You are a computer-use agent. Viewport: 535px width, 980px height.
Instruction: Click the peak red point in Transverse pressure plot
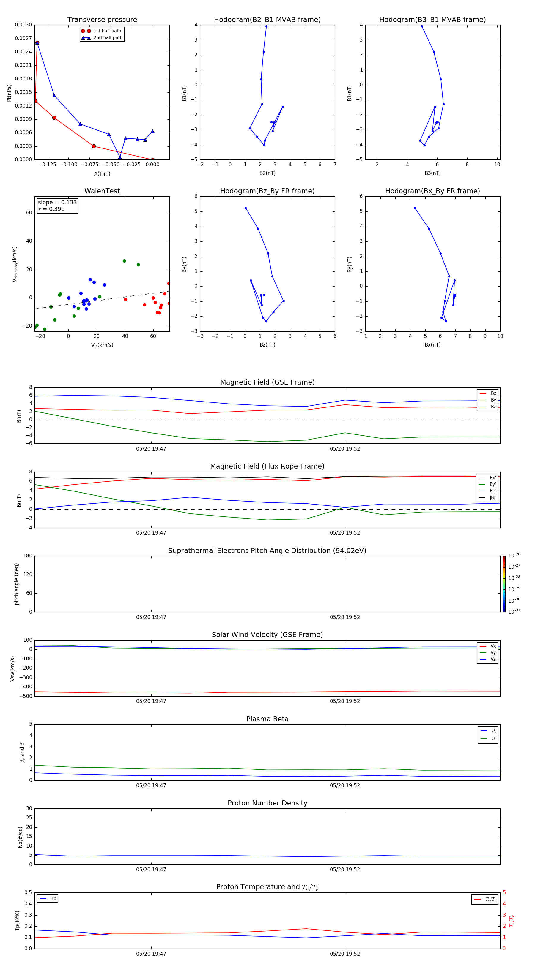[37, 42]
